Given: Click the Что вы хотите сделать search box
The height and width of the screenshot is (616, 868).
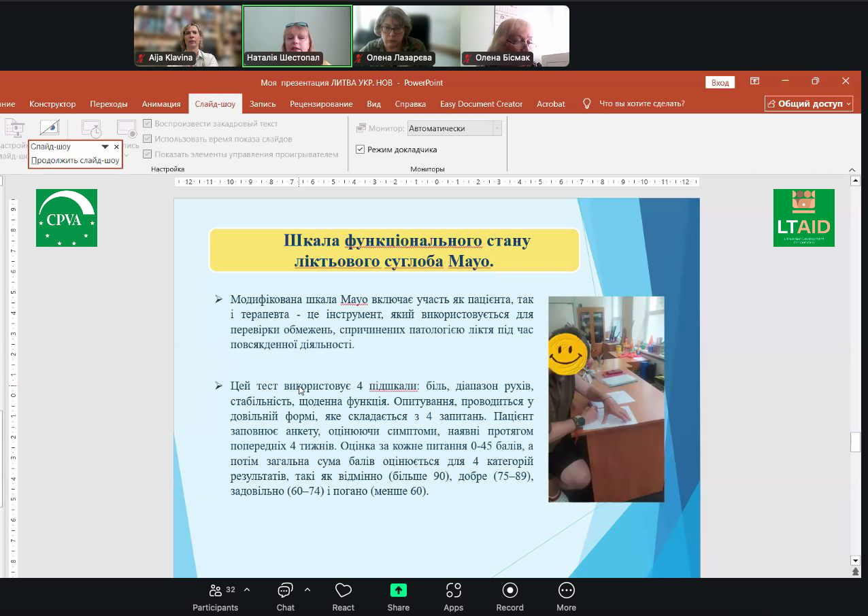Looking at the screenshot, I should tap(642, 104).
